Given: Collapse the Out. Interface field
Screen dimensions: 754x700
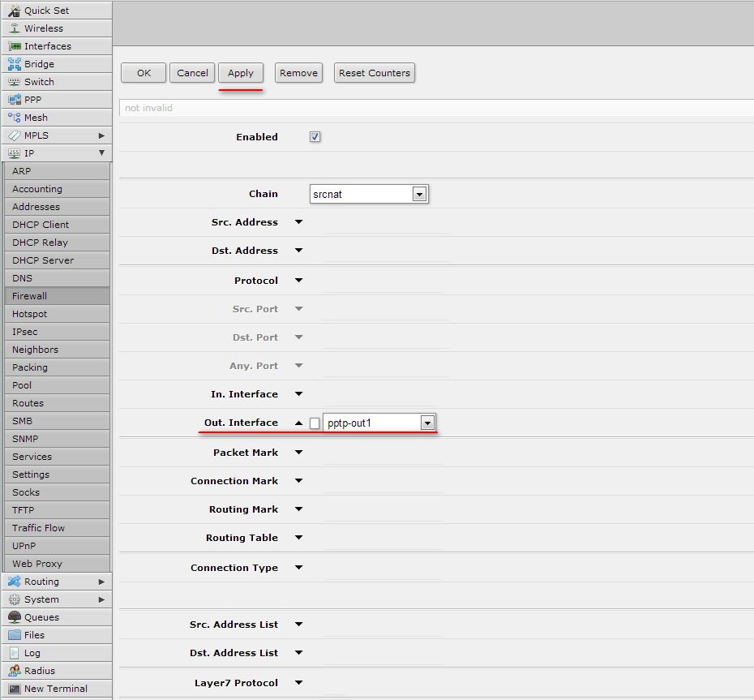Looking at the screenshot, I should click(298, 423).
